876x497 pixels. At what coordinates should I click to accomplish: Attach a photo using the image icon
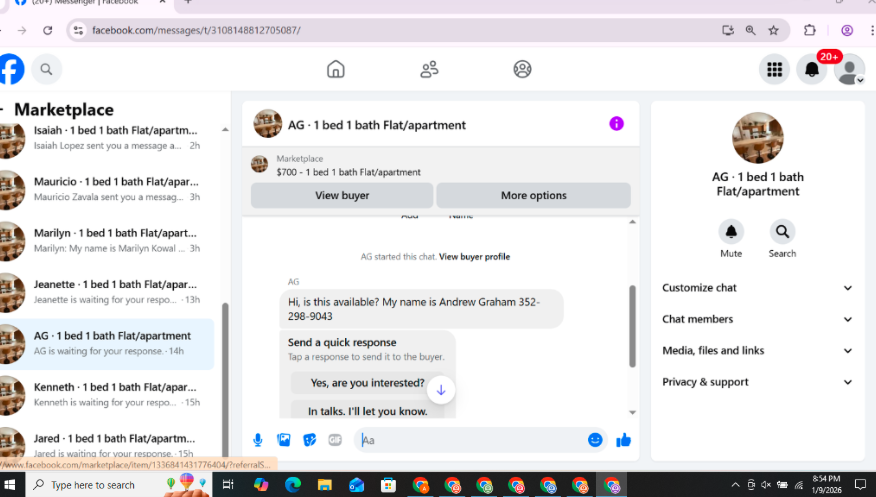(x=284, y=440)
